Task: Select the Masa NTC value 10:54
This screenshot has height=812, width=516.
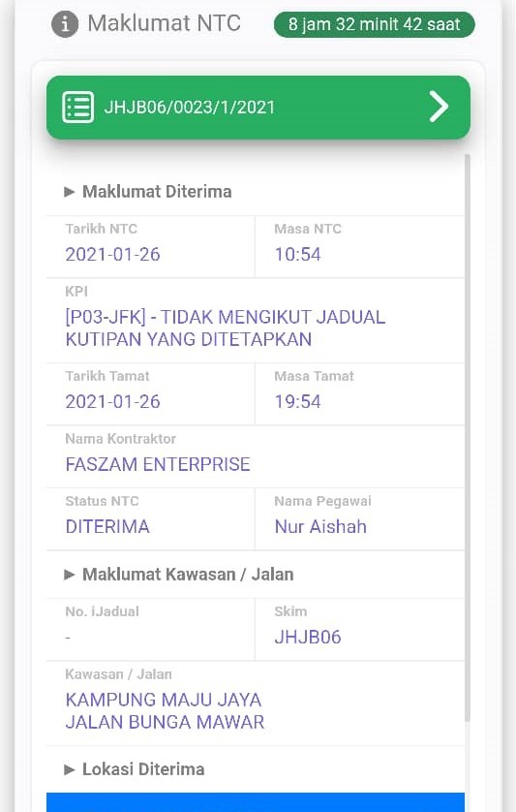Action: (x=297, y=254)
